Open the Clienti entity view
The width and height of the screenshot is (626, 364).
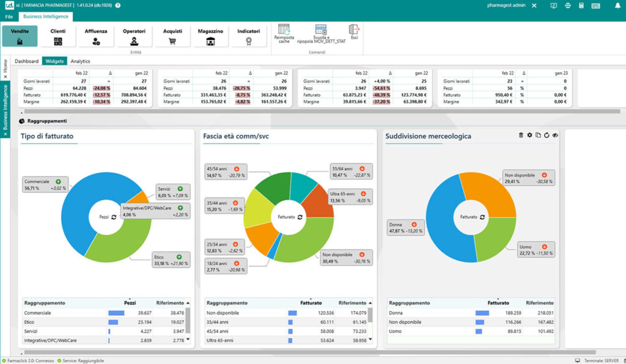(58, 36)
